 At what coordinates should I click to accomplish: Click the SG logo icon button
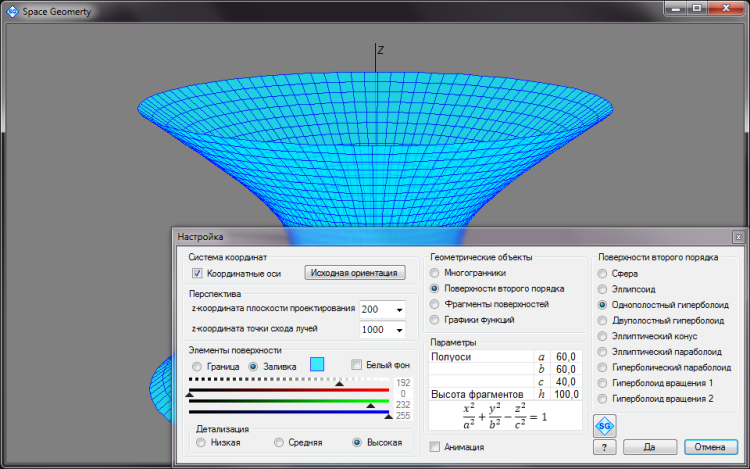coord(604,426)
